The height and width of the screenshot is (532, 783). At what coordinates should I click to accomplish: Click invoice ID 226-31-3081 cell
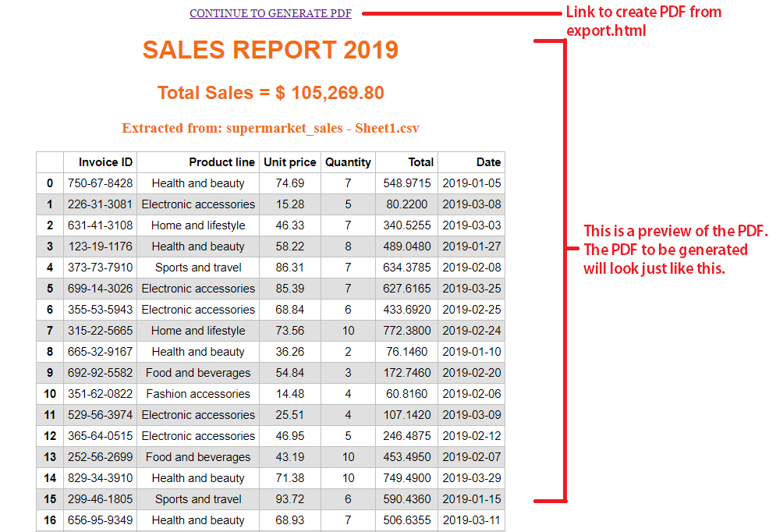point(101,204)
